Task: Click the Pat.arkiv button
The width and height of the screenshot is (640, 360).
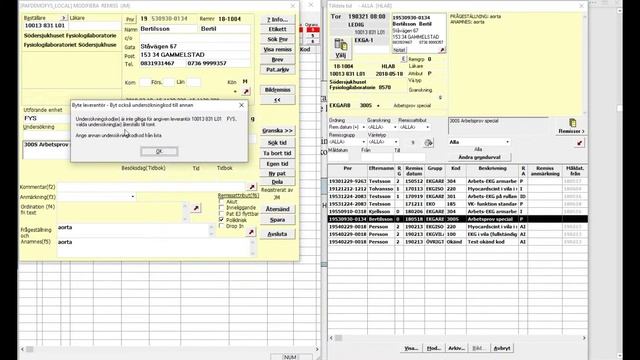Action: coord(278,69)
